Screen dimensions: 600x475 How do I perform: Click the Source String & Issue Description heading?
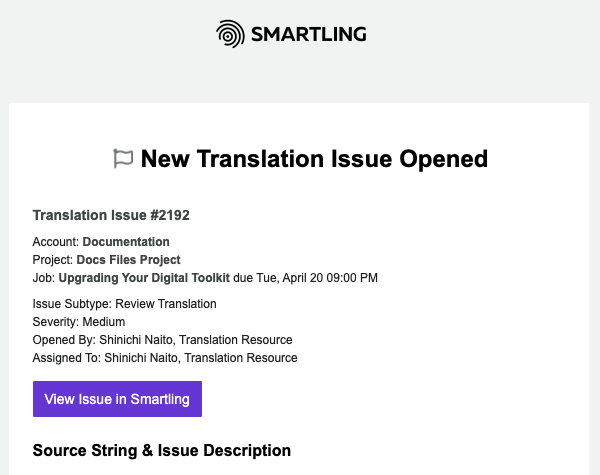tap(162, 451)
